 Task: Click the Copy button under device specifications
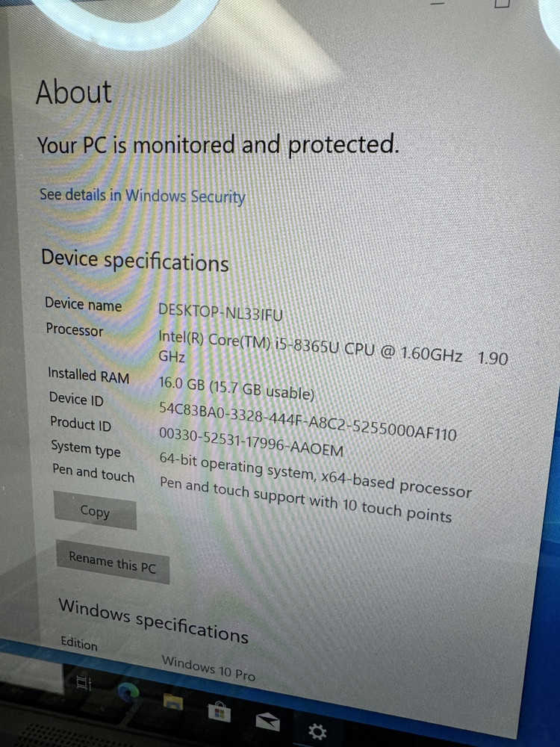(x=96, y=511)
